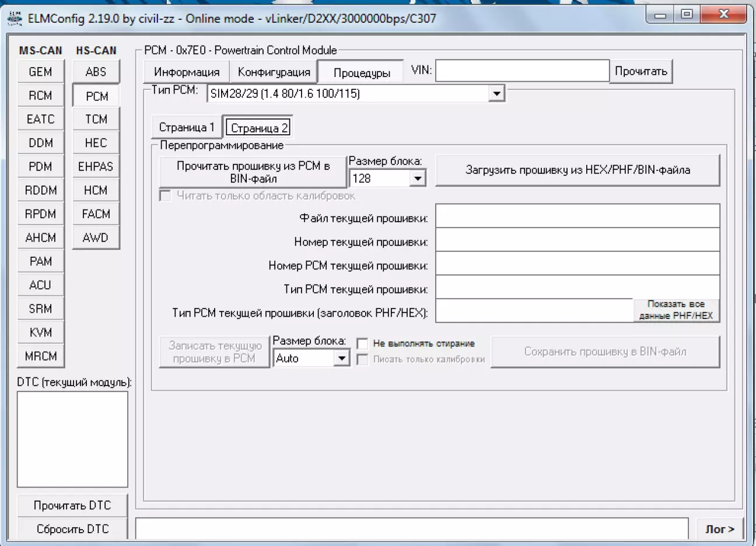The image size is (756, 546).
Task: Click 'Загрузить прошивку из HEX/PHF/BIN-файла' button
Action: point(577,170)
